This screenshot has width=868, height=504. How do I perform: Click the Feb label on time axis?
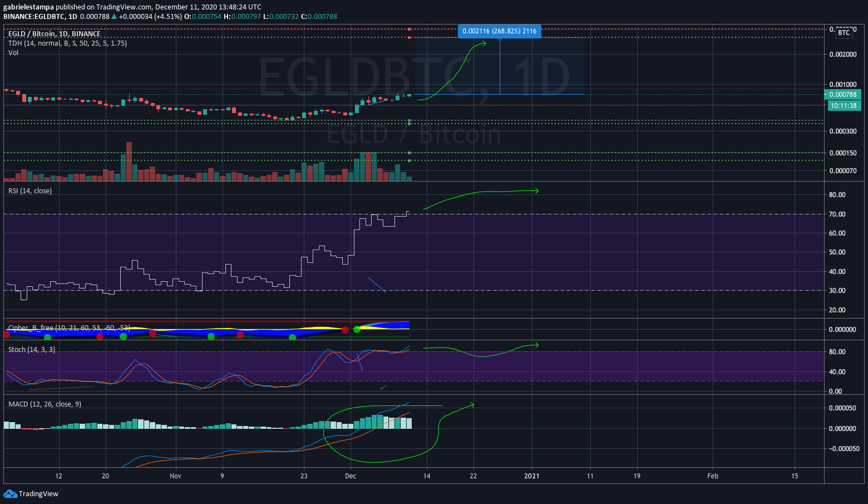(713, 476)
